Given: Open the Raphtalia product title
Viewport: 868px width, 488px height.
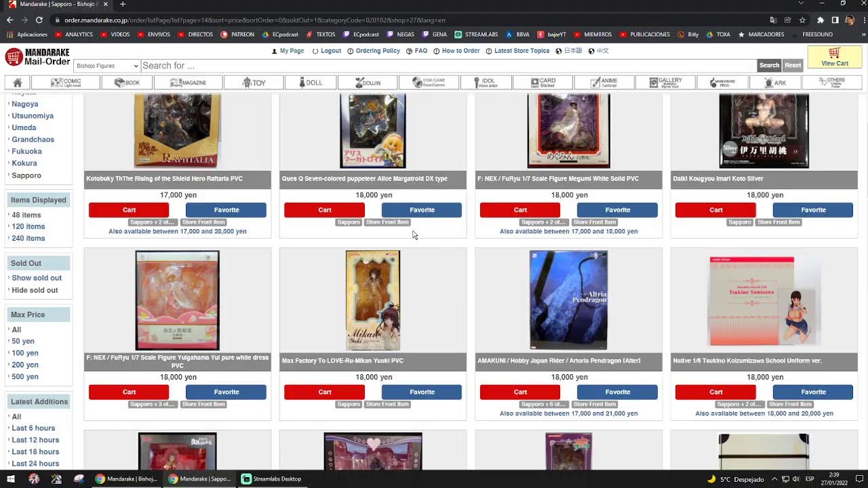Looking at the screenshot, I should pyautogui.click(x=164, y=179).
